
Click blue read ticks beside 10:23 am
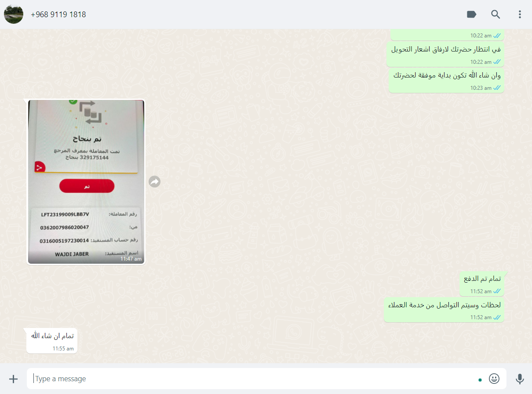coord(497,88)
